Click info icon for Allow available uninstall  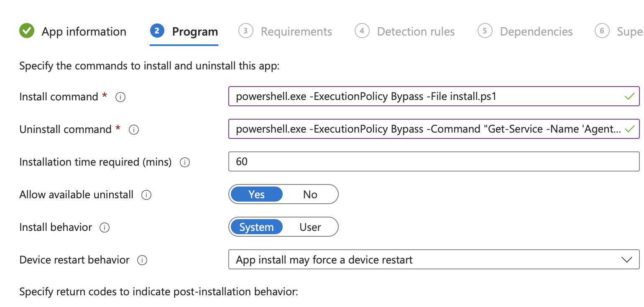[146, 195]
